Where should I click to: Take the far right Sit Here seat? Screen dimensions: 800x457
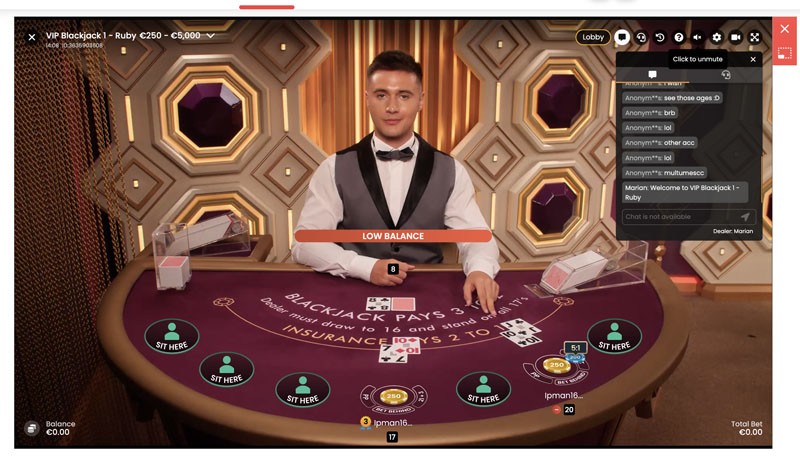614,337
